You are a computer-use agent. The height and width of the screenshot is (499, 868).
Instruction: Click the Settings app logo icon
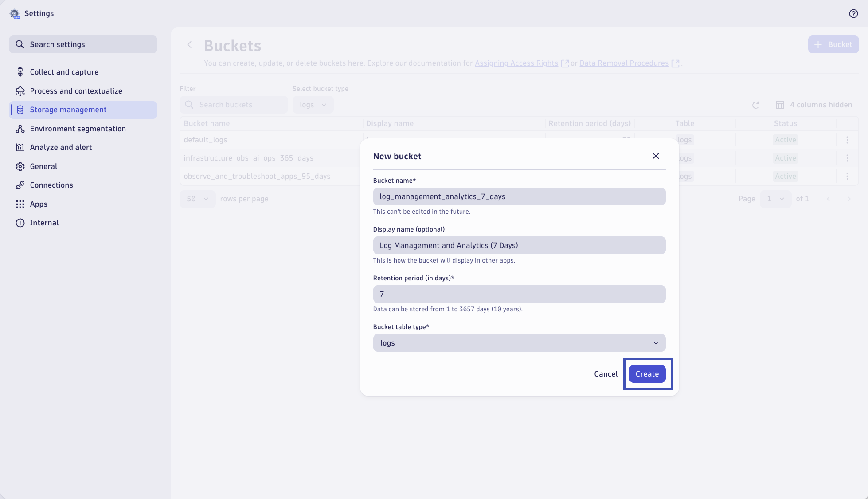point(15,14)
